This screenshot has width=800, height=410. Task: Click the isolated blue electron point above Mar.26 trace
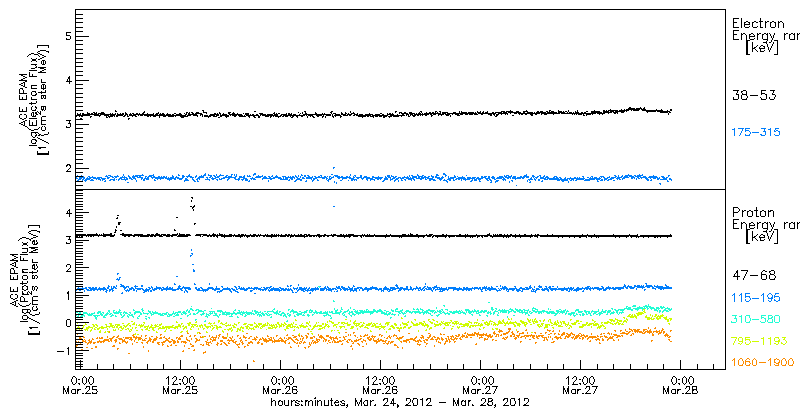pos(334,167)
